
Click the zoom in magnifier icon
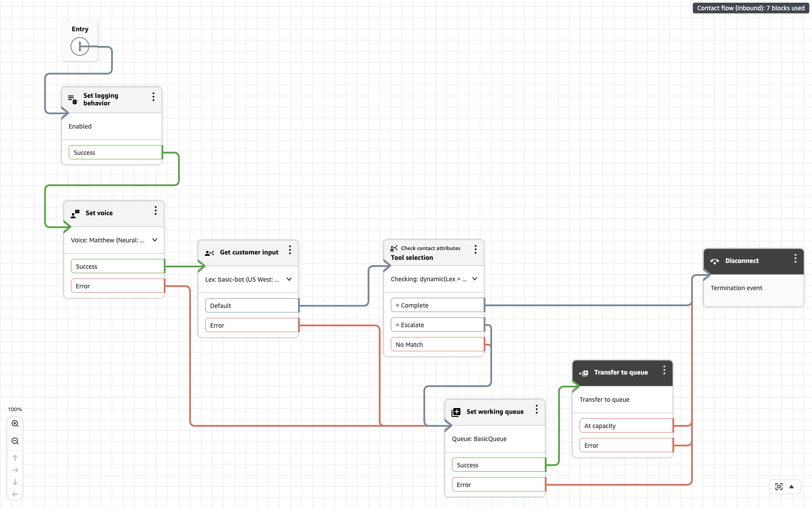coord(15,423)
